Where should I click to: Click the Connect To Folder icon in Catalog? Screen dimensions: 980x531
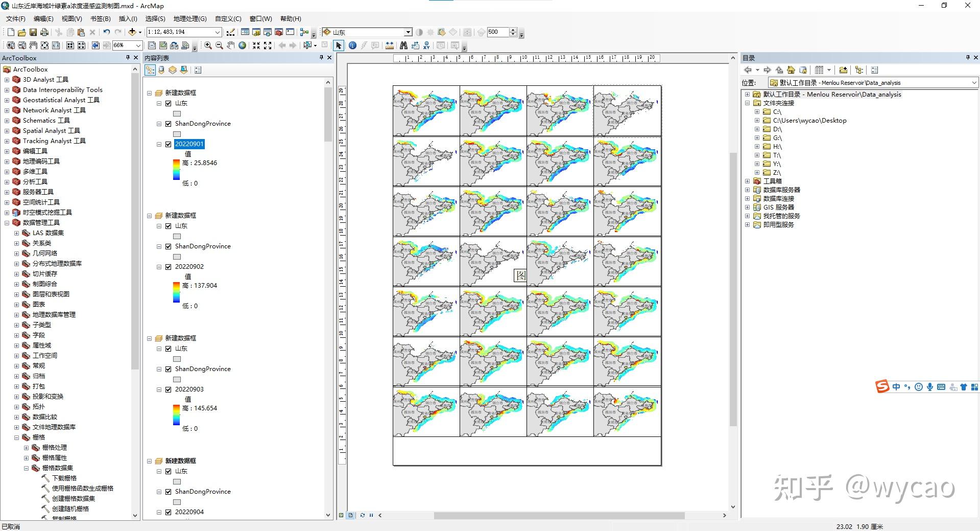[x=843, y=70]
